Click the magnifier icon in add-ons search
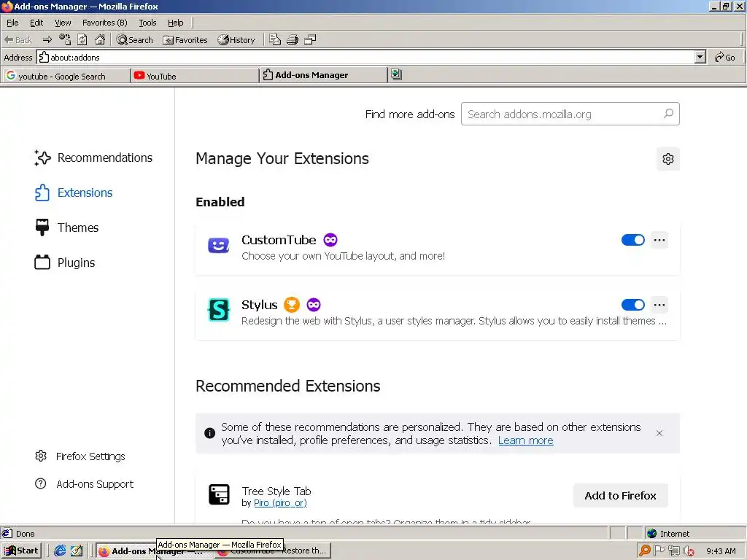Image resolution: width=747 pixels, height=560 pixels. 668,114
